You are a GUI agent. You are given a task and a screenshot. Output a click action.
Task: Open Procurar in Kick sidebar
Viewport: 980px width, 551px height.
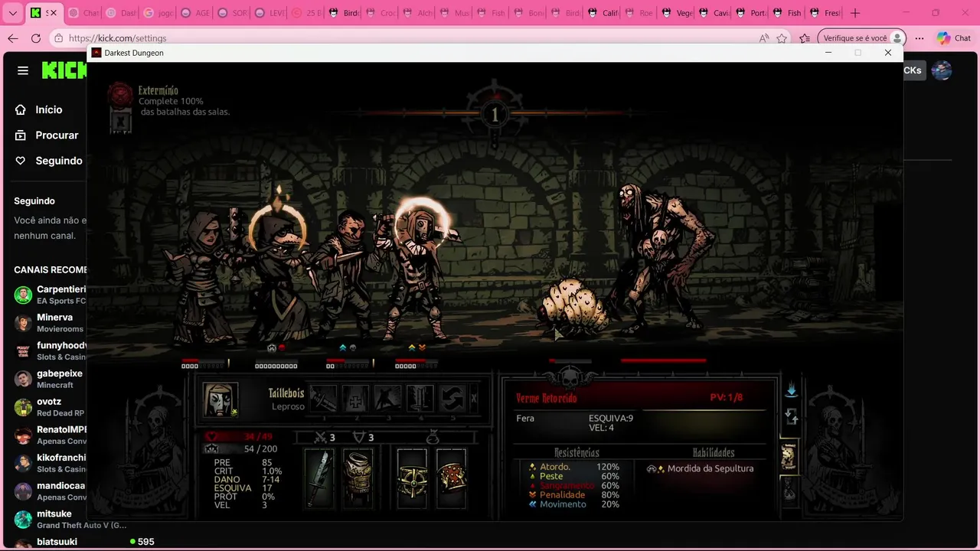[x=48, y=135]
